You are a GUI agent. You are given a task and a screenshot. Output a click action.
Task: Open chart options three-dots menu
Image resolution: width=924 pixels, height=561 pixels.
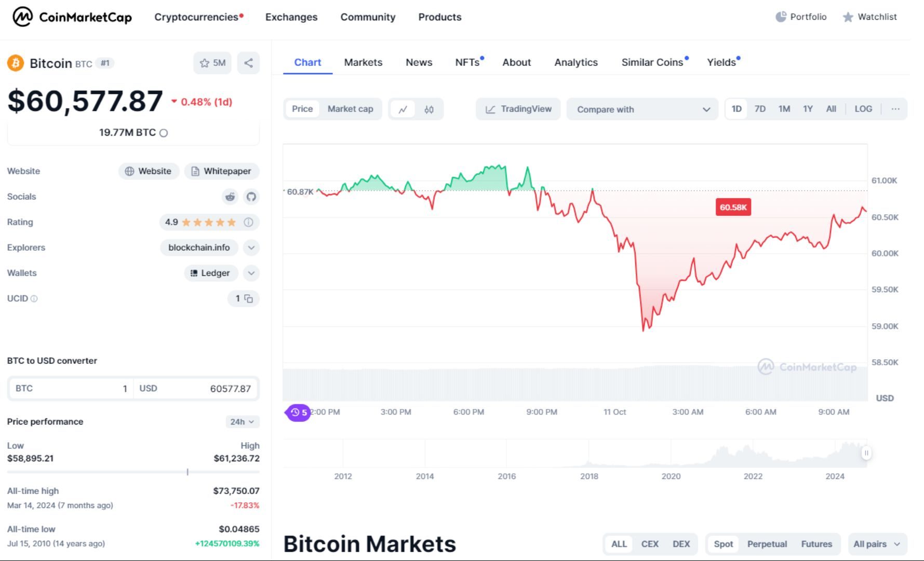click(895, 109)
